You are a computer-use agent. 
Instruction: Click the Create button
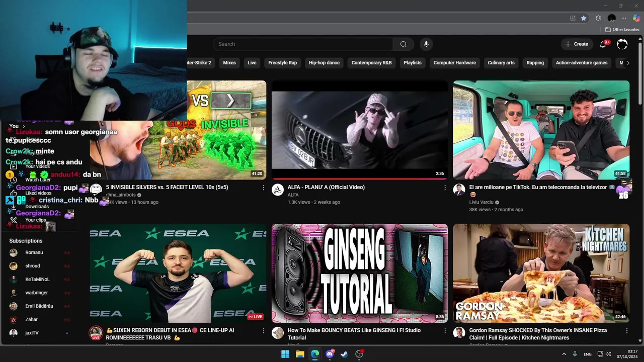pyautogui.click(x=577, y=44)
